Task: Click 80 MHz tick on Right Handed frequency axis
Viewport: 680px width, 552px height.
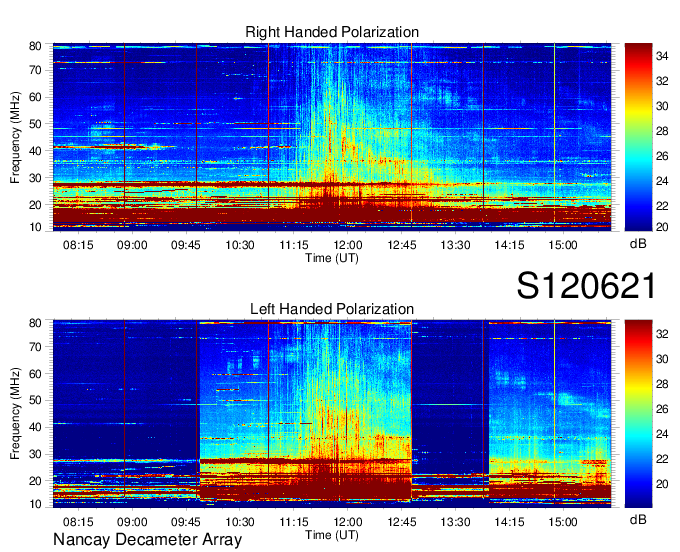Action: tap(35, 46)
